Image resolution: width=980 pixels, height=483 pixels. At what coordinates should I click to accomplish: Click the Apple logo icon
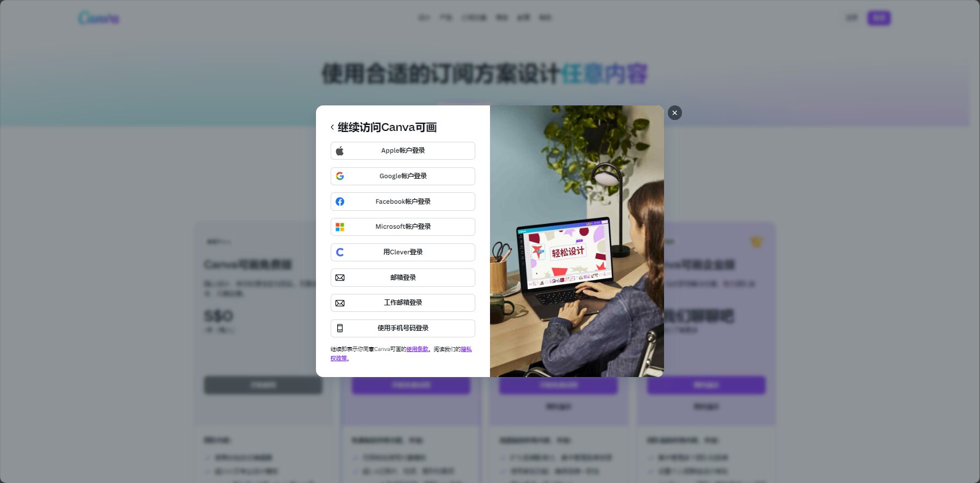tap(340, 150)
